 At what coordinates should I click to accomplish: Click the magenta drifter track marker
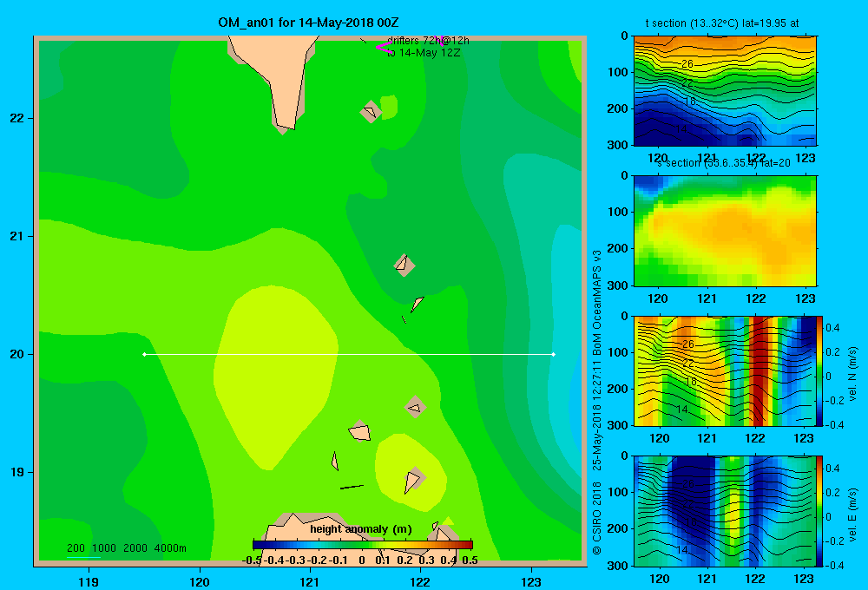[x=384, y=47]
